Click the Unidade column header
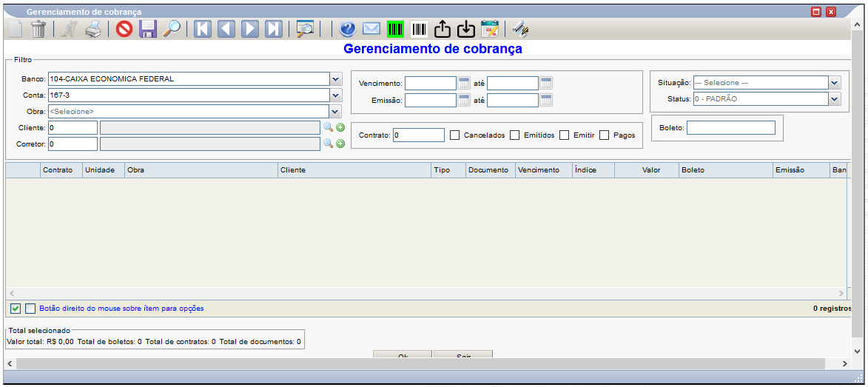The image size is (868, 387). click(x=104, y=170)
